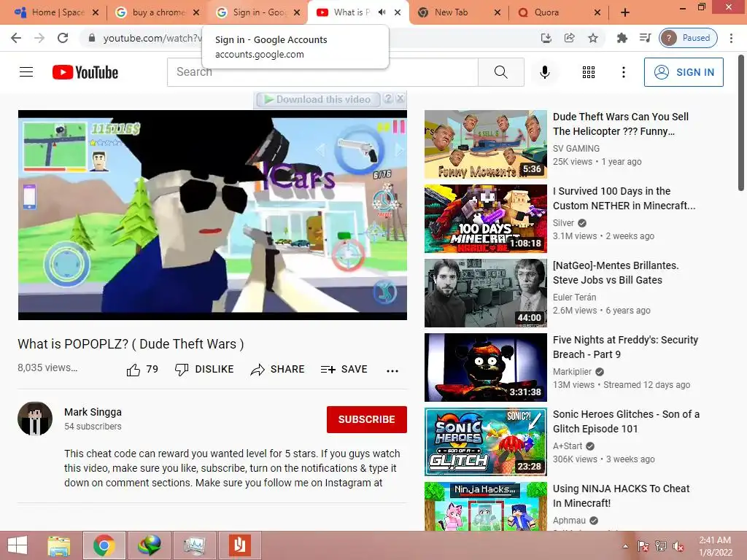Screen dimensions: 747x560
Task: Open 100 Days Minecraft video thumbnail
Action: click(485, 219)
